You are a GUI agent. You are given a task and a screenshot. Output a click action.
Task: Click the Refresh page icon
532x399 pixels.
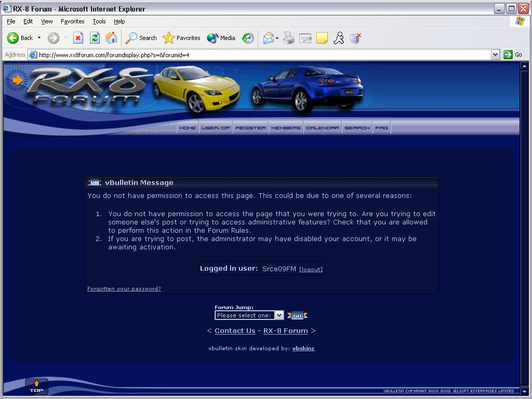tap(95, 38)
